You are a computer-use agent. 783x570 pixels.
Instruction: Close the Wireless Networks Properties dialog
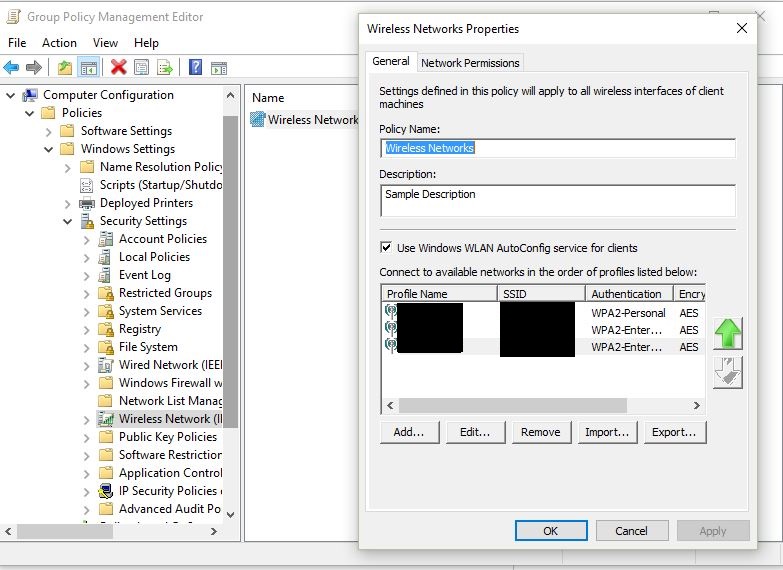pos(742,28)
